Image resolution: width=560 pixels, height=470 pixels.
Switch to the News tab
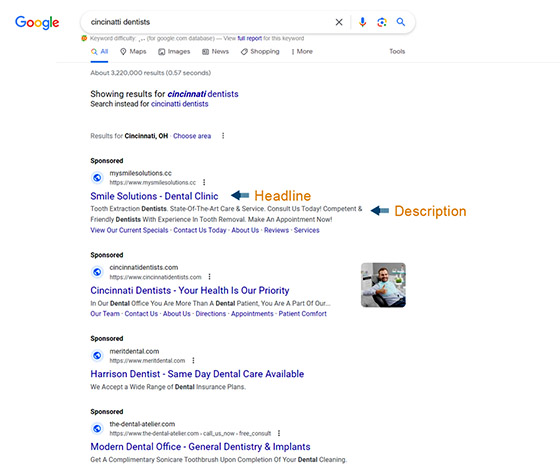click(x=215, y=51)
